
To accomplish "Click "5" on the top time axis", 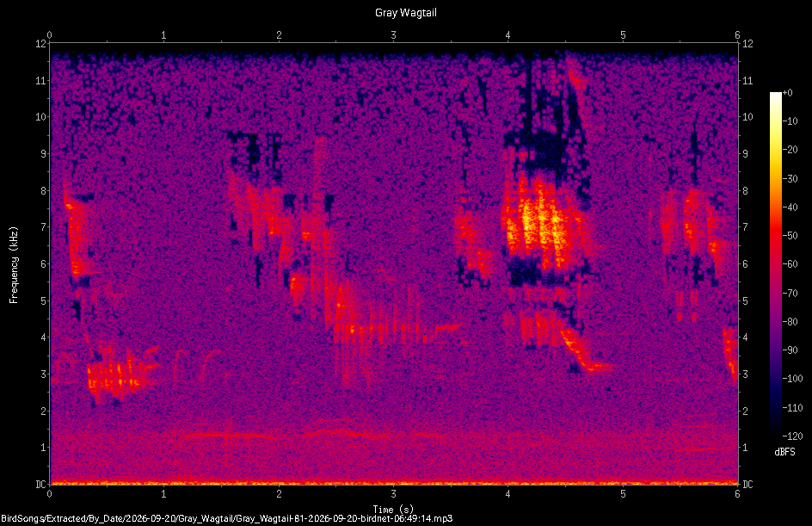I will (623, 35).
